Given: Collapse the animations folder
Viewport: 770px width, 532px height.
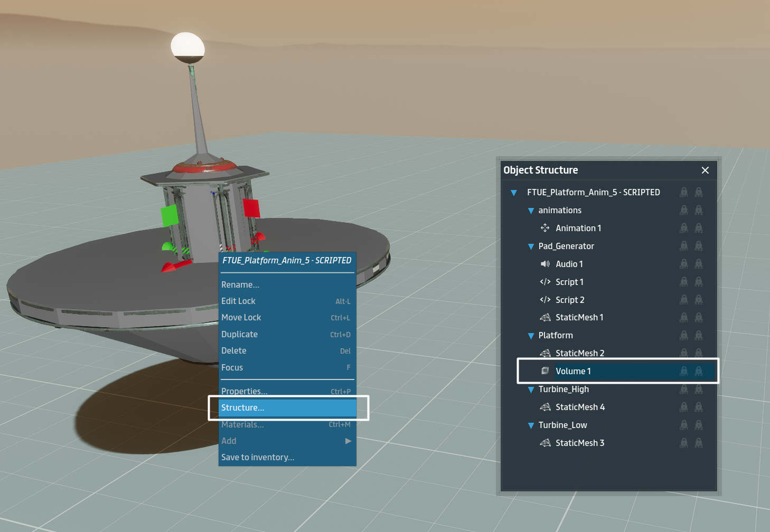Looking at the screenshot, I should coord(531,211).
